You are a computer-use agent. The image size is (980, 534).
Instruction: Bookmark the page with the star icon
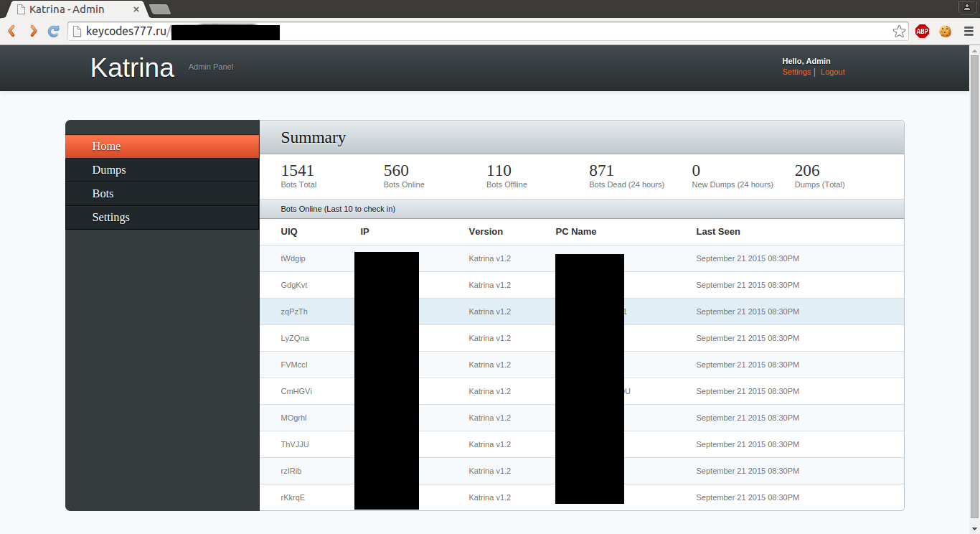click(899, 31)
